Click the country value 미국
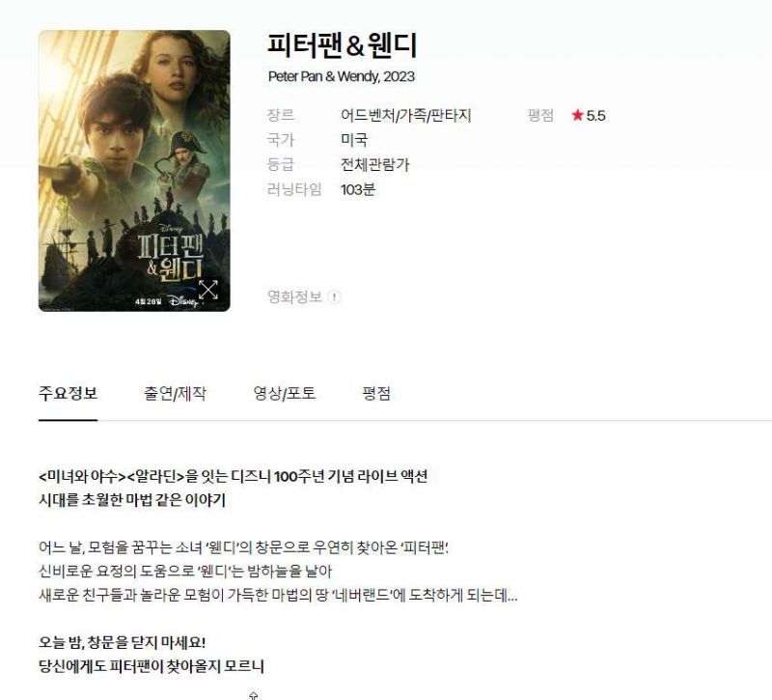772x700 pixels. pos(354,140)
